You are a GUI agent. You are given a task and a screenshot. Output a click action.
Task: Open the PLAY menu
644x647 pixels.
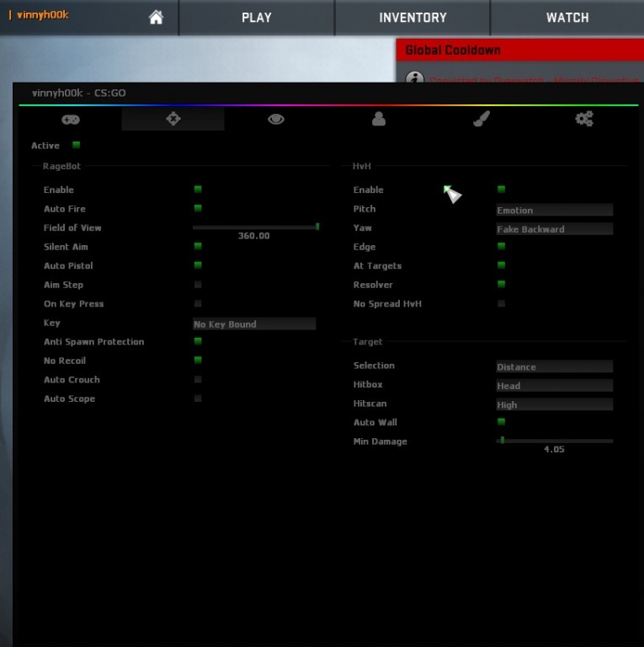257,18
